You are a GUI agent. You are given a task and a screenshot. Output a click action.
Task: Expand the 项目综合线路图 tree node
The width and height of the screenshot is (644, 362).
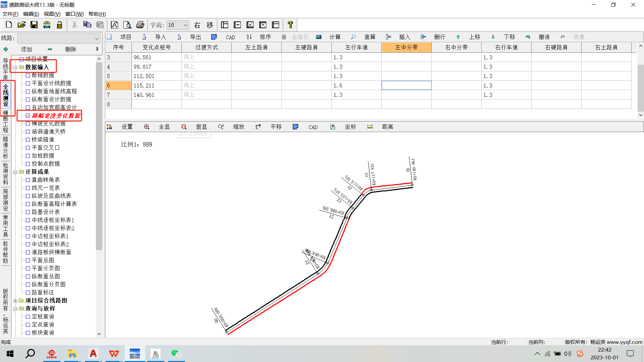coord(15,301)
